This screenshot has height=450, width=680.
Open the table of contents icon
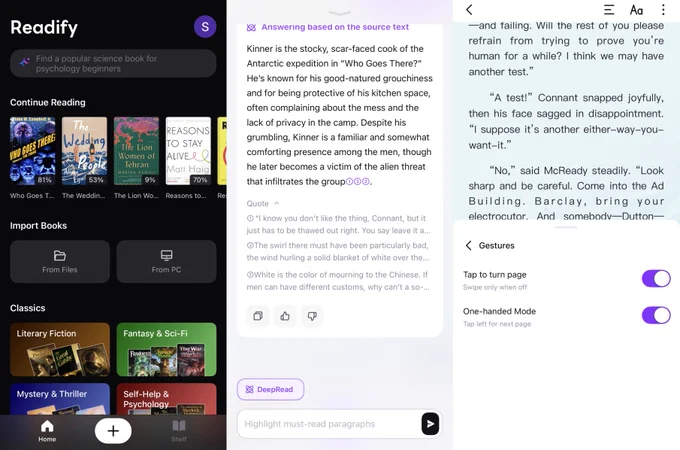609,10
